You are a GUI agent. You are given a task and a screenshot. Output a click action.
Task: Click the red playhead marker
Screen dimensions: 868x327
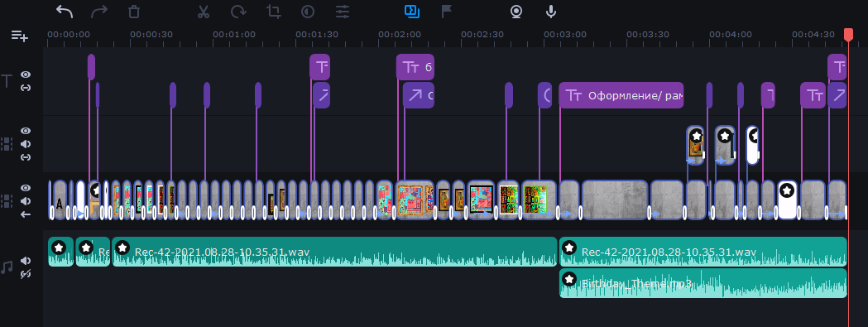tap(848, 35)
